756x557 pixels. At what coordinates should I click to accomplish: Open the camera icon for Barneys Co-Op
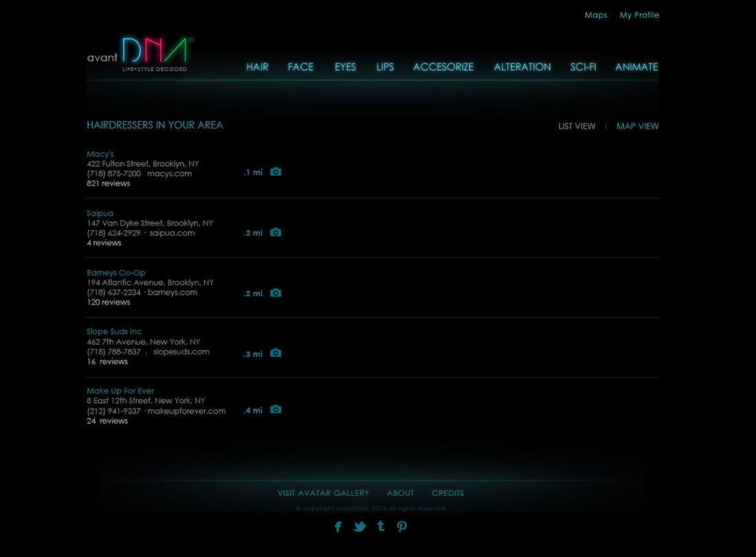pyautogui.click(x=276, y=293)
